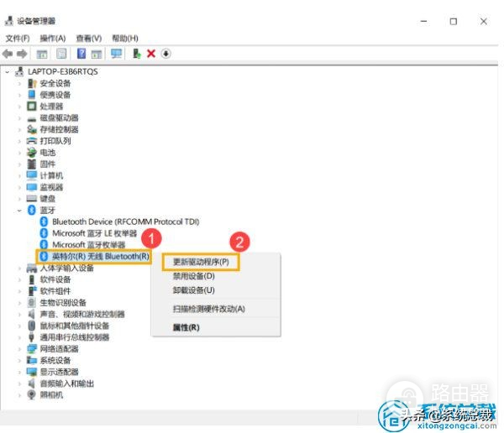Image resolution: width=504 pixels, height=433 pixels.
Task: Open the 查看(V) menu
Action: click(89, 39)
